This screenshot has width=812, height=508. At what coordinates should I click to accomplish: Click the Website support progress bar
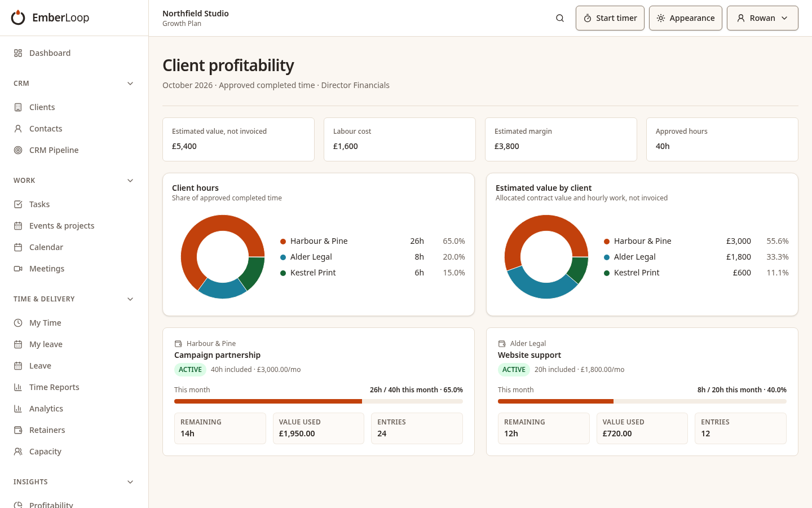642,401
